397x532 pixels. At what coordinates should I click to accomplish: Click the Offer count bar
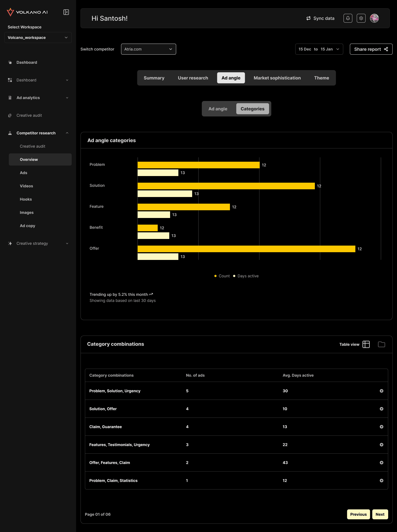coord(246,249)
